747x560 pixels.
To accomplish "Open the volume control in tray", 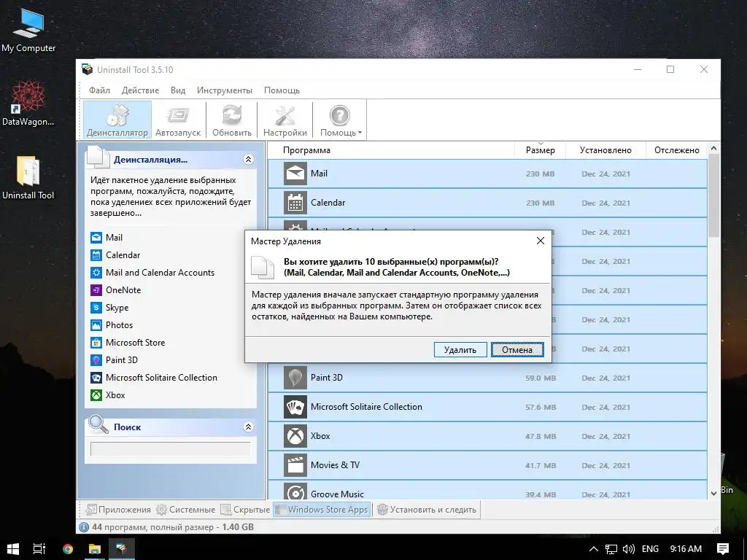I will click(x=628, y=549).
